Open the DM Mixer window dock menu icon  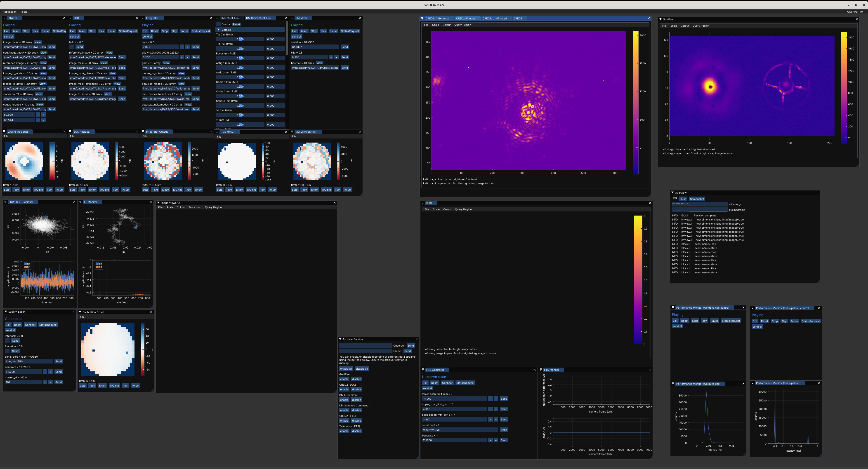(x=292, y=18)
